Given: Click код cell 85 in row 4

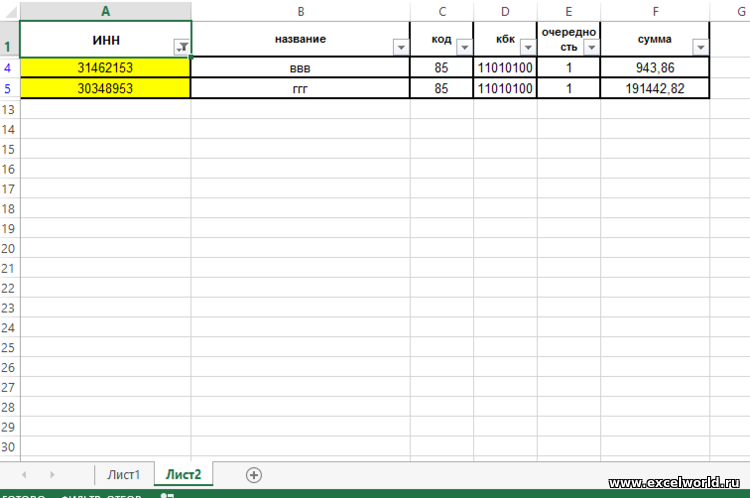Looking at the screenshot, I should pyautogui.click(x=441, y=68).
